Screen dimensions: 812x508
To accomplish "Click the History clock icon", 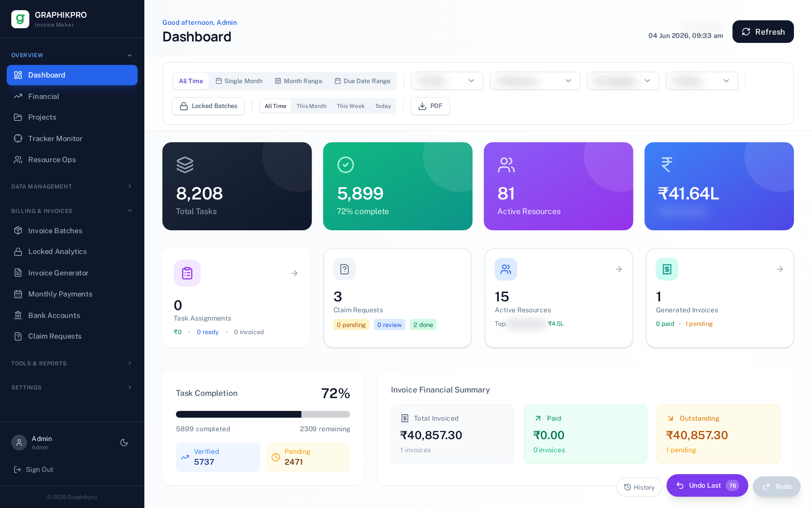I will click(627, 487).
